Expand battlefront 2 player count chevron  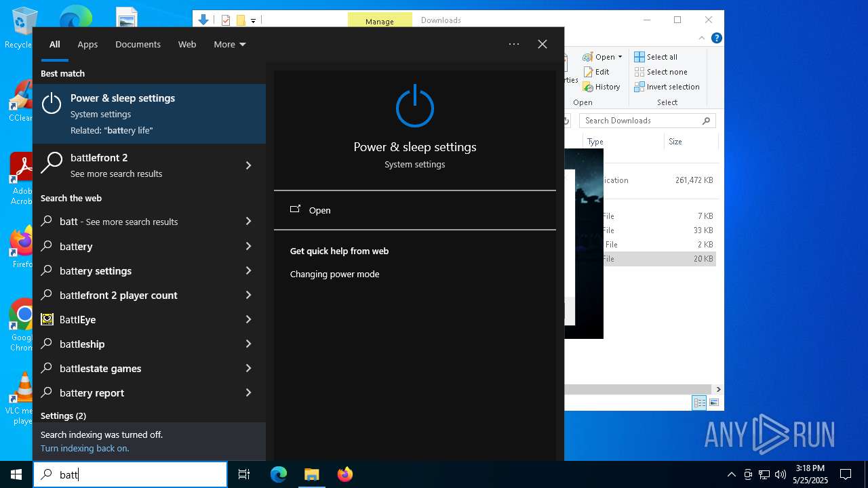(x=248, y=295)
